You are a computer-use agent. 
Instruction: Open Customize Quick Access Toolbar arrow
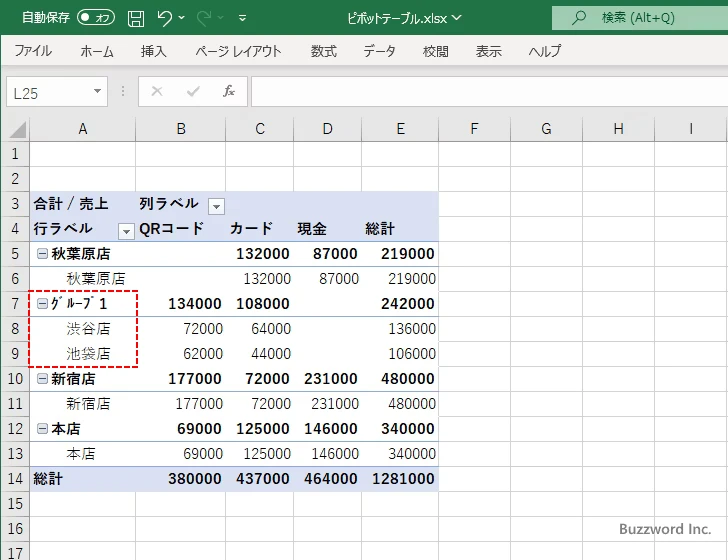click(x=242, y=19)
